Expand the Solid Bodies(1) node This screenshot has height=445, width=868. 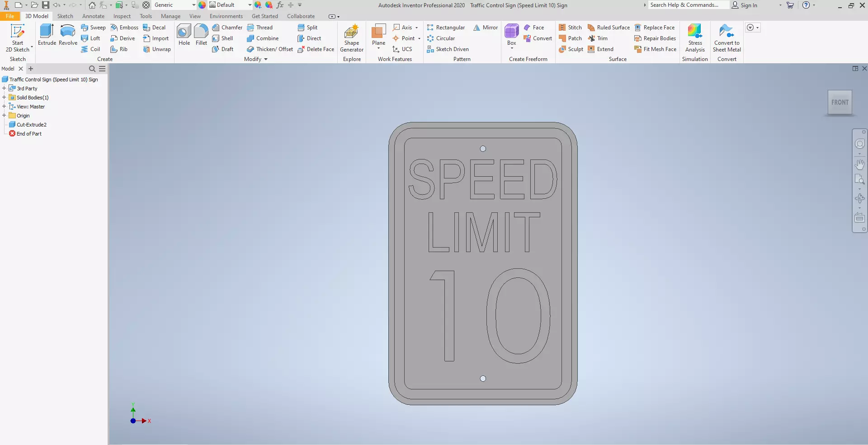click(x=4, y=98)
